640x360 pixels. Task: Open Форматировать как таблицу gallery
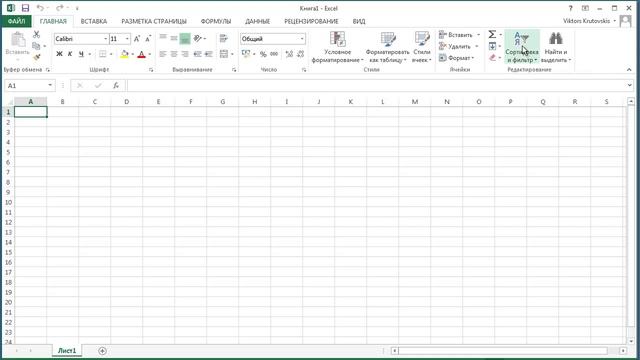(x=387, y=47)
